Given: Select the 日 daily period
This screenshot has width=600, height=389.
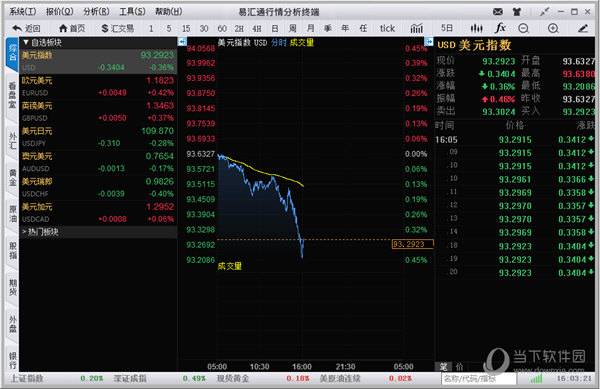Looking at the screenshot, I should [x=275, y=28].
